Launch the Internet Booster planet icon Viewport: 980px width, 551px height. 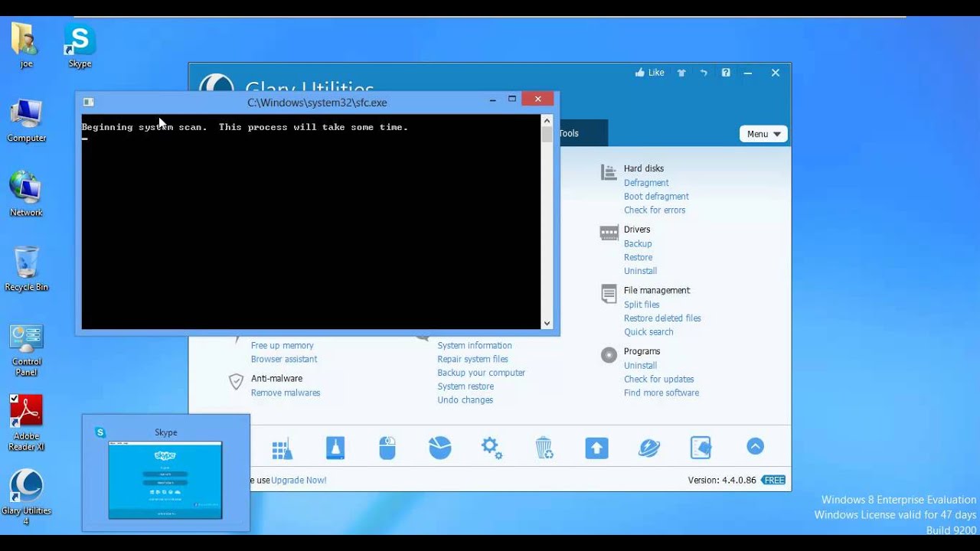(648, 448)
